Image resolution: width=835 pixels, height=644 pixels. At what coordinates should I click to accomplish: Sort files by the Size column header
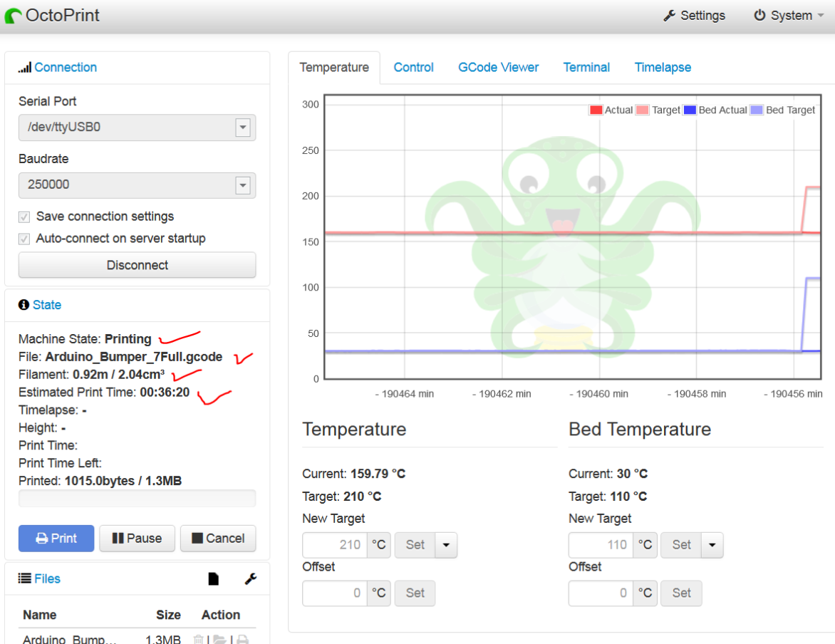(168, 616)
